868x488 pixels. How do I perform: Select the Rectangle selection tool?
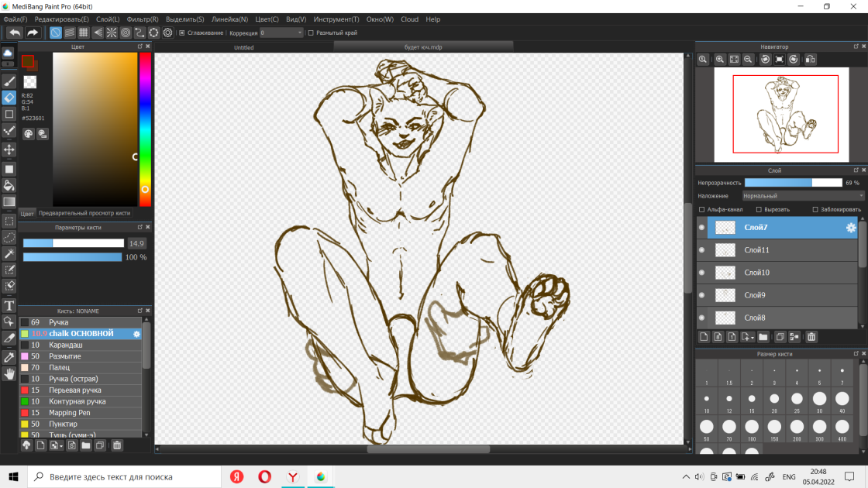[9, 222]
